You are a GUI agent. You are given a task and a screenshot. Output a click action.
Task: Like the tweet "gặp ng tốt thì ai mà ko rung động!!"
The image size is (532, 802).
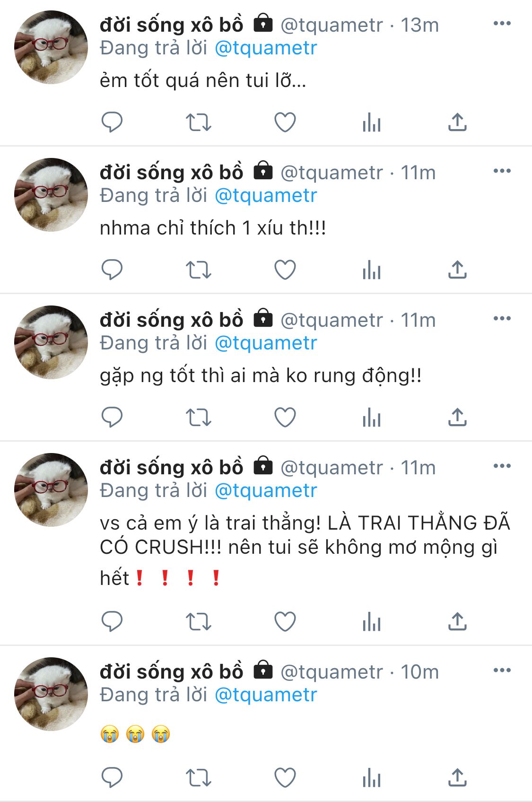[285, 418]
